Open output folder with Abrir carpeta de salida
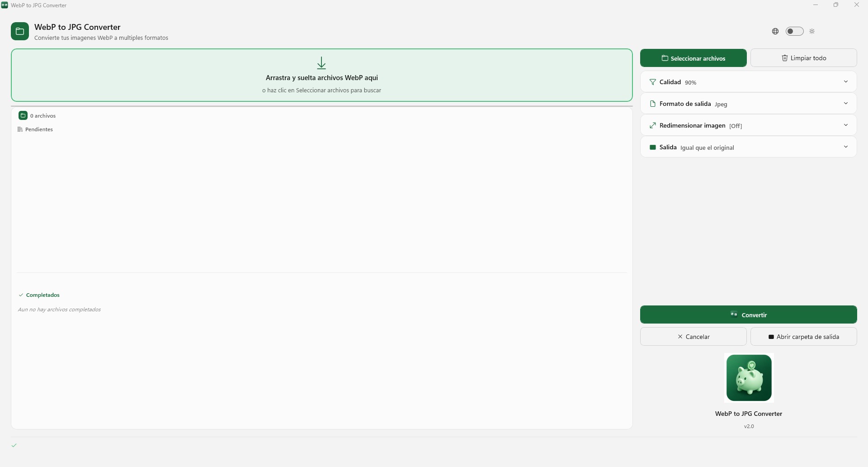Screen dimensions: 868x467 (x=803, y=337)
